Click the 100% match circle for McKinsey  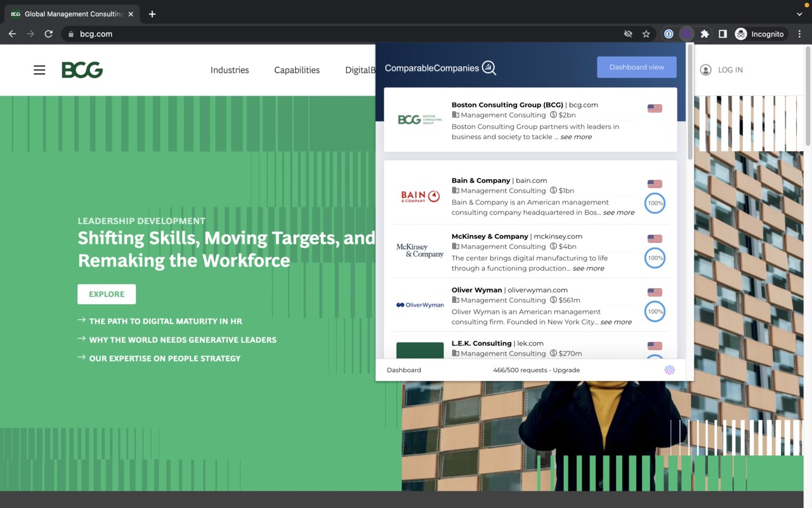click(655, 258)
